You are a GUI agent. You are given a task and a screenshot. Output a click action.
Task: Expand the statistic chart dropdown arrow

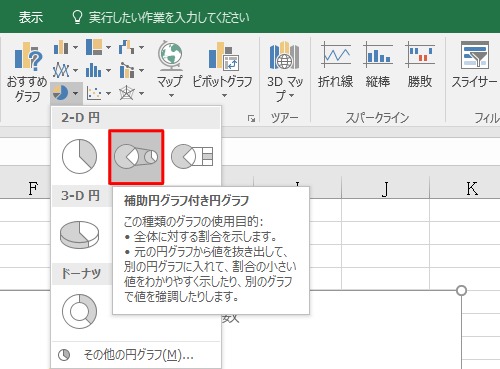point(108,70)
